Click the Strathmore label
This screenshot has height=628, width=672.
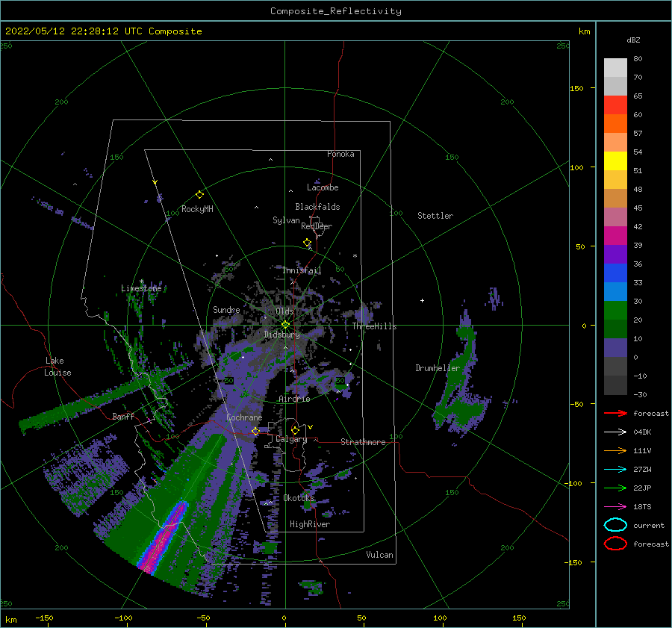(x=363, y=442)
